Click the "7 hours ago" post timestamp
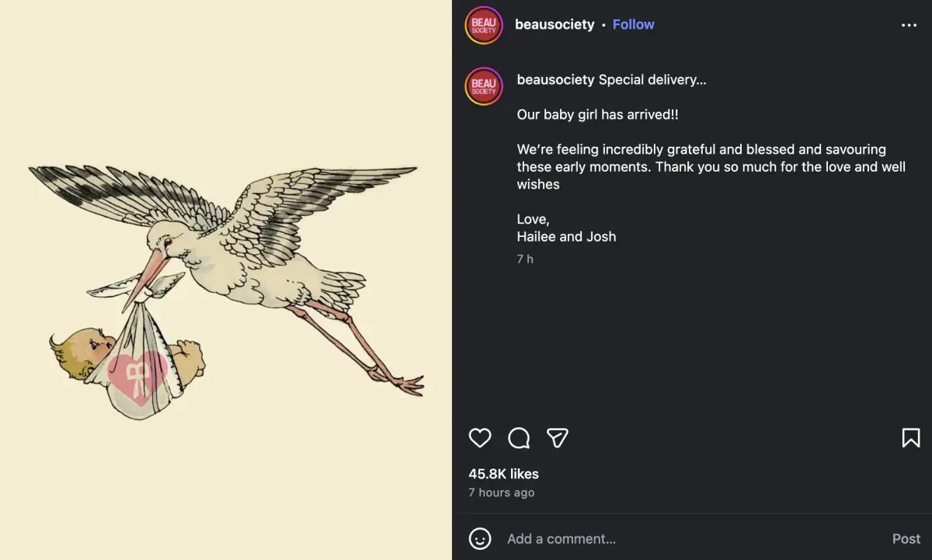The height and width of the screenshot is (560, 932). (501, 492)
